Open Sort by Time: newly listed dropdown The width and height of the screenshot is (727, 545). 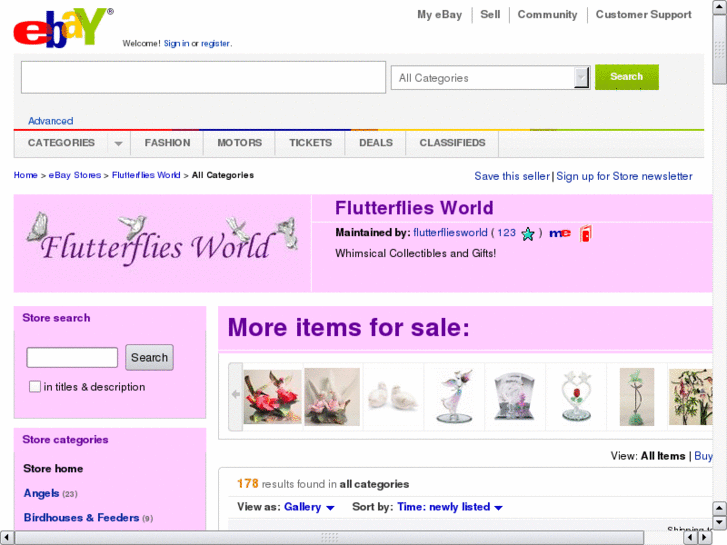tap(450, 507)
